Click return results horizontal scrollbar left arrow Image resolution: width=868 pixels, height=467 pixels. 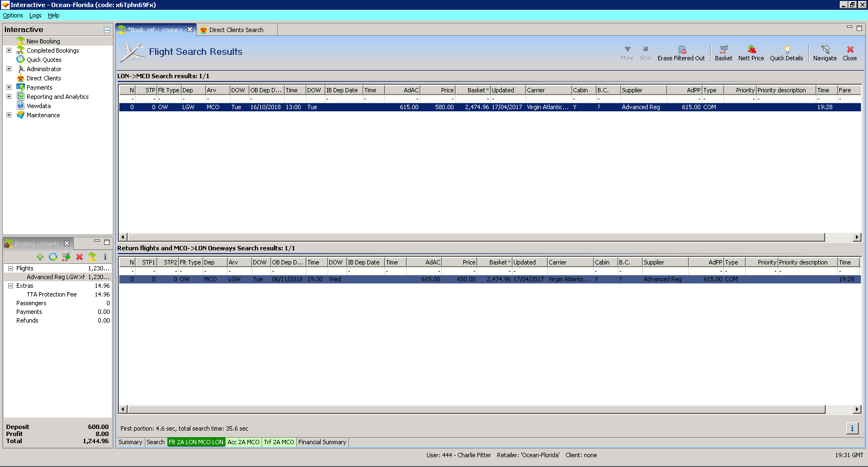[x=123, y=409]
